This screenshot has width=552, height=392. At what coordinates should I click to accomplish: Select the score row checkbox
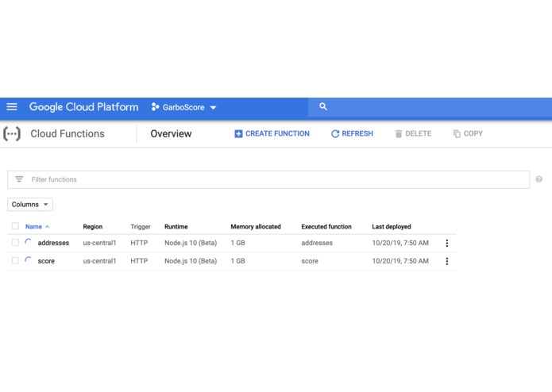[x=15, y=260]
